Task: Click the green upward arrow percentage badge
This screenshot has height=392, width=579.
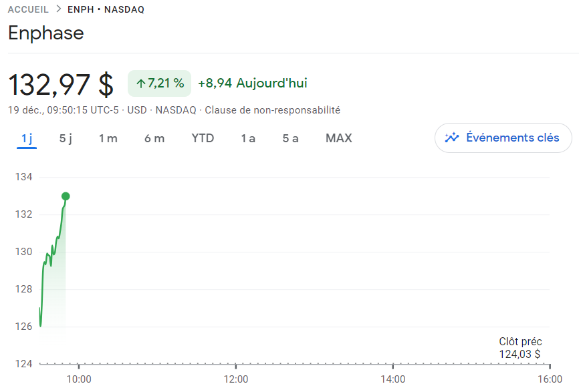Action: pyautogui.click(x=160, y=83)
